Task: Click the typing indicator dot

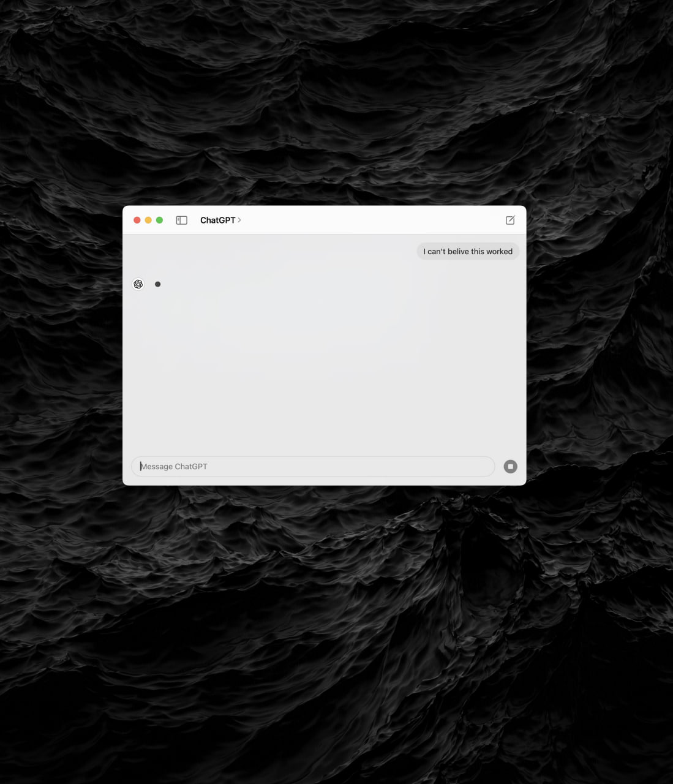Action: pyautogui.click(x=158, y=284)
